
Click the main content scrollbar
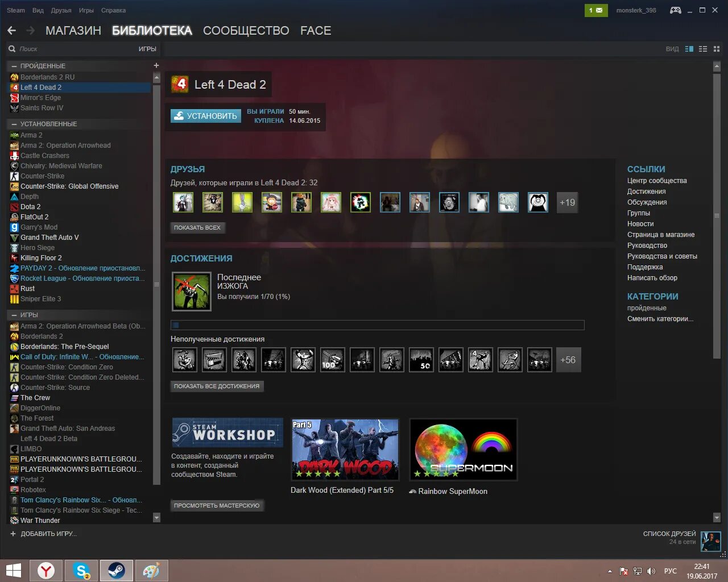coord(717,215)
